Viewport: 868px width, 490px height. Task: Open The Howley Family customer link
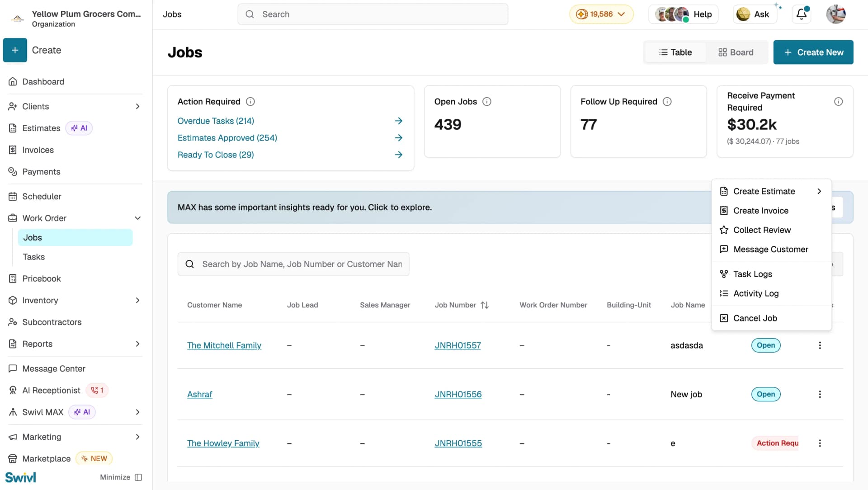(223, 443)
